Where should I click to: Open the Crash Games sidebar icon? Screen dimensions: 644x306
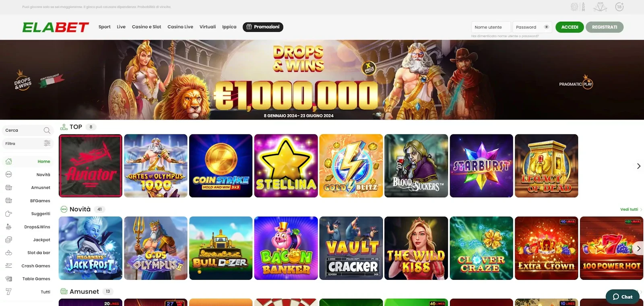8,266
